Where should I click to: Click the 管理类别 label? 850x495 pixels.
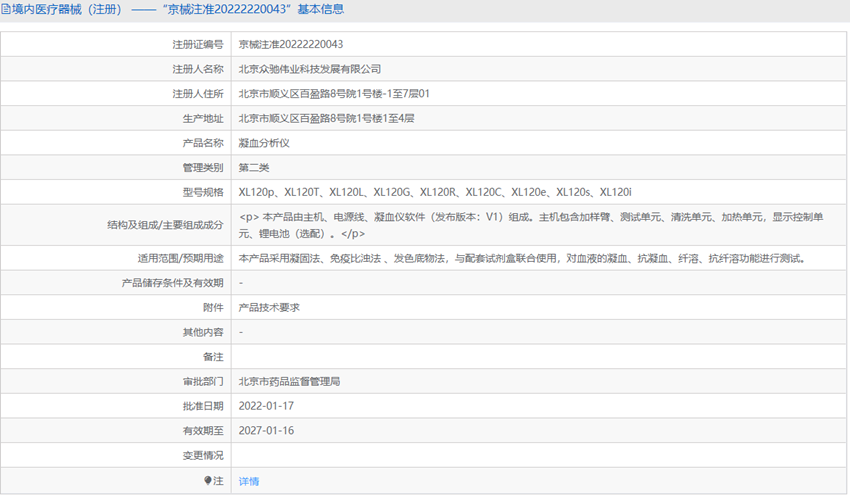click(x=203, y=168)
